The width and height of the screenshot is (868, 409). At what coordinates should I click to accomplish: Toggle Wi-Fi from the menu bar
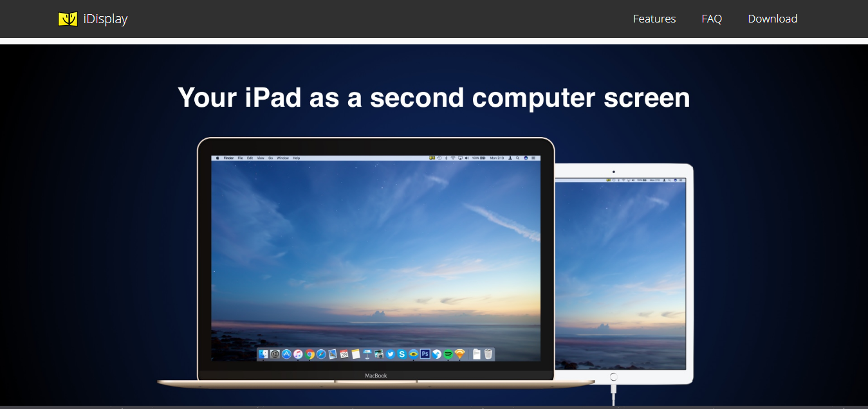tap(454, 157)
